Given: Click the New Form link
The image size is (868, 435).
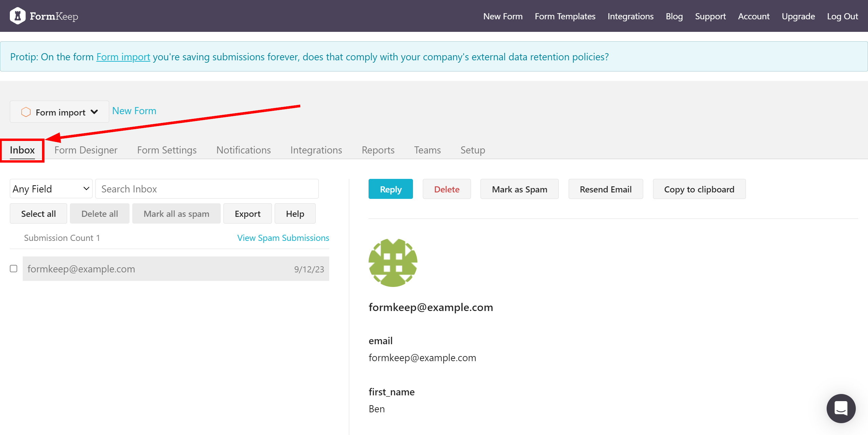Looking at the screenshot, I should 134,110.
